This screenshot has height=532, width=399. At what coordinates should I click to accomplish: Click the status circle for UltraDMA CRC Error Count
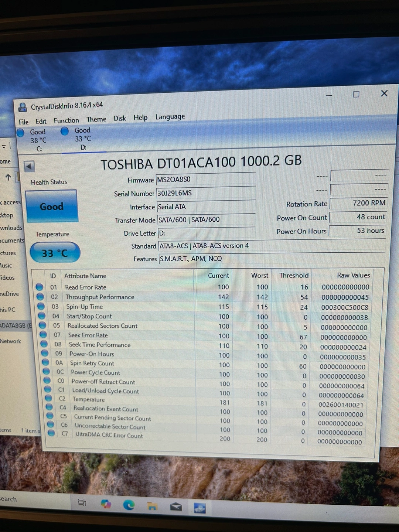(51, 433)
